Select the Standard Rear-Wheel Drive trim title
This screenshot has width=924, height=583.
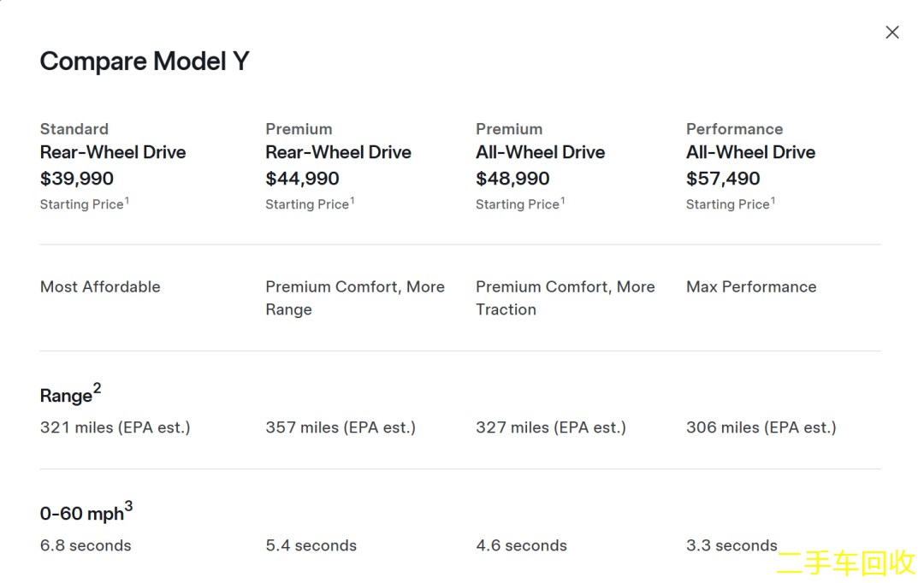113,152
